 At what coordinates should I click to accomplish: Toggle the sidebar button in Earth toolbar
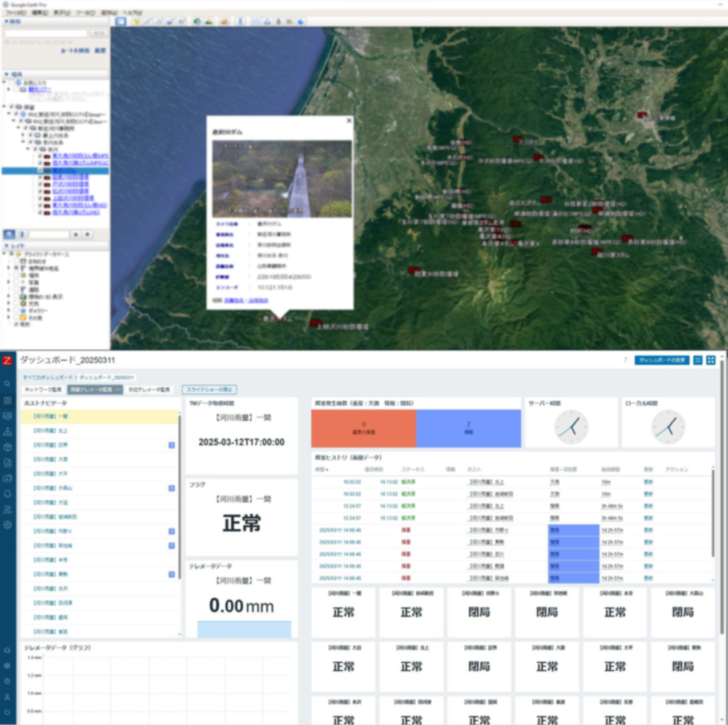(x=121, y=22)
